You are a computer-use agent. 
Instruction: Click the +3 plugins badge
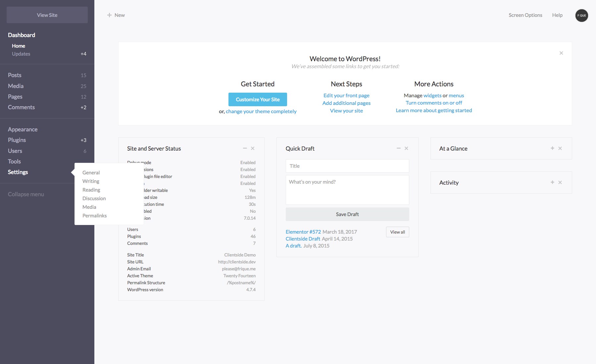[x=83, y=140]
